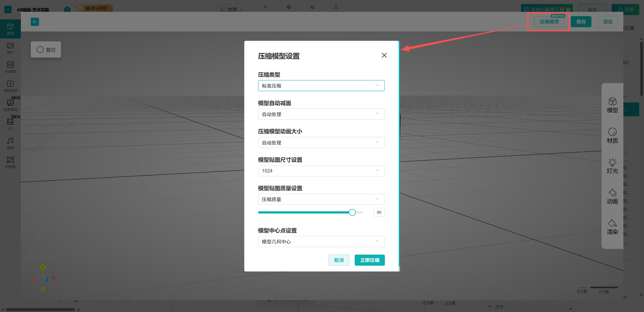The width and height of the screenshot is (644, 312).
Task: Expand the 模型自动减面 dropdown
Action: pos(321,114)
